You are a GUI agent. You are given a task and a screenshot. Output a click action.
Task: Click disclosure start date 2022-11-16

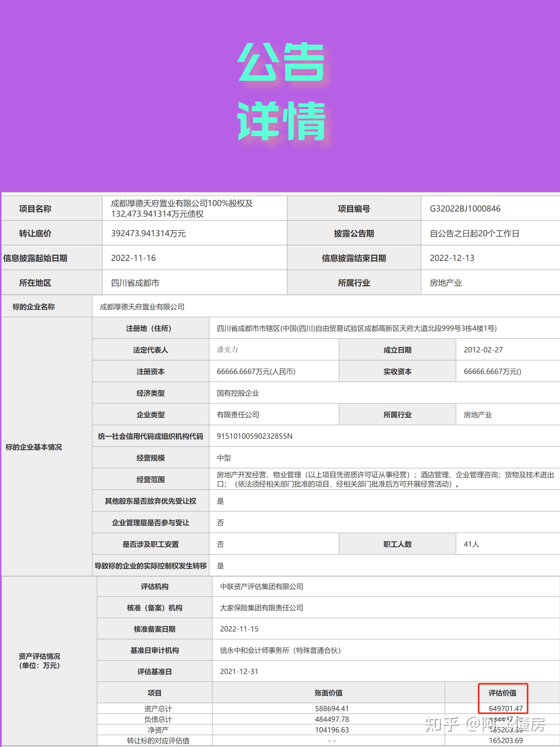(x=133, y=258)
